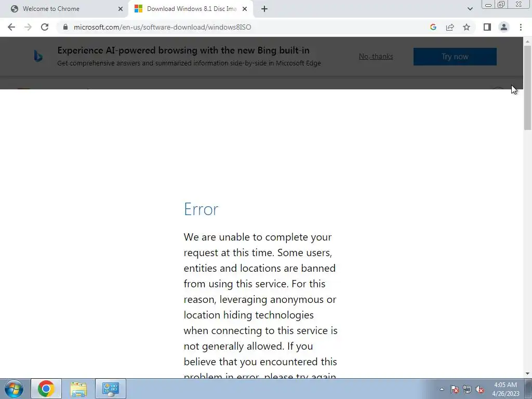Open the Windows Start menu
Viewport: 532px width, 399px height.
click(14, 389)
